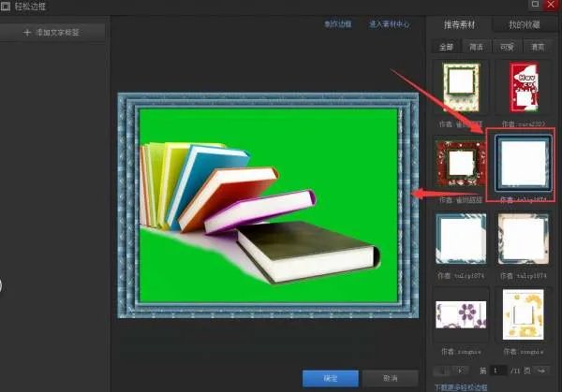562x392 pixels.
Task: Choose the highlighted blue frame thumbnail
Action: (x=523, y=164)
